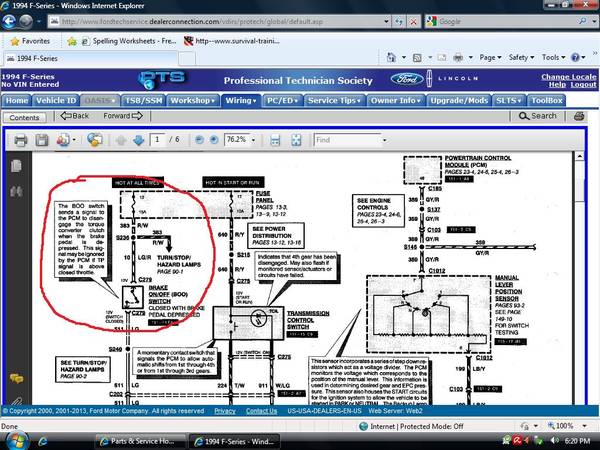Click the PDF page number field

(157, 140)
